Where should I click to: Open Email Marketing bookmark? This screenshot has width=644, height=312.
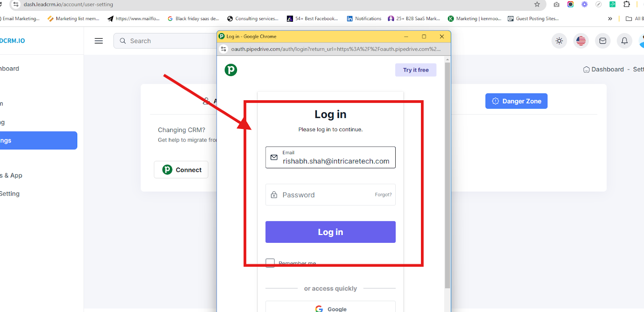coord(20,19)
